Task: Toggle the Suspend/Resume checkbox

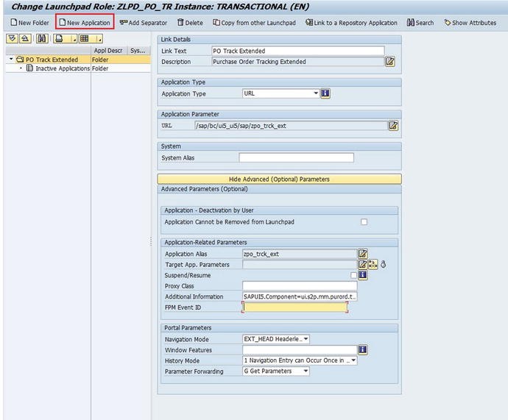Action: [353, 275]
